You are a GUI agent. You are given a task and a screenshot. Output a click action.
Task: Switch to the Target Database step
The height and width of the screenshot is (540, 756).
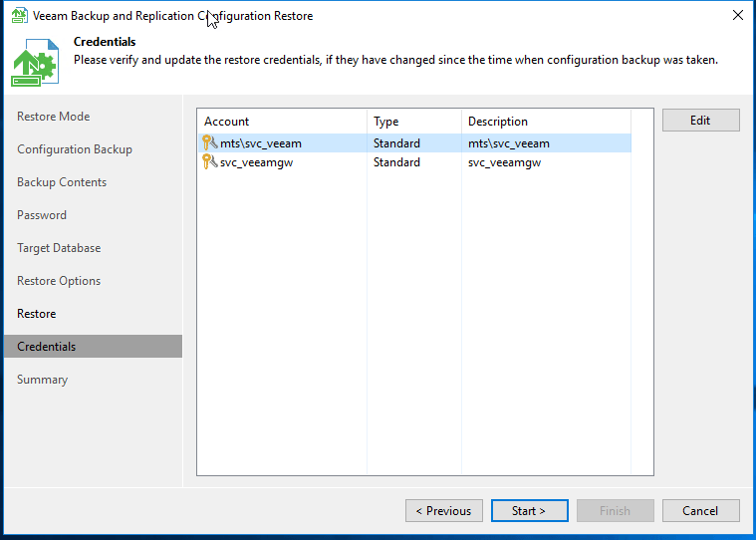[x=59, y=248]
